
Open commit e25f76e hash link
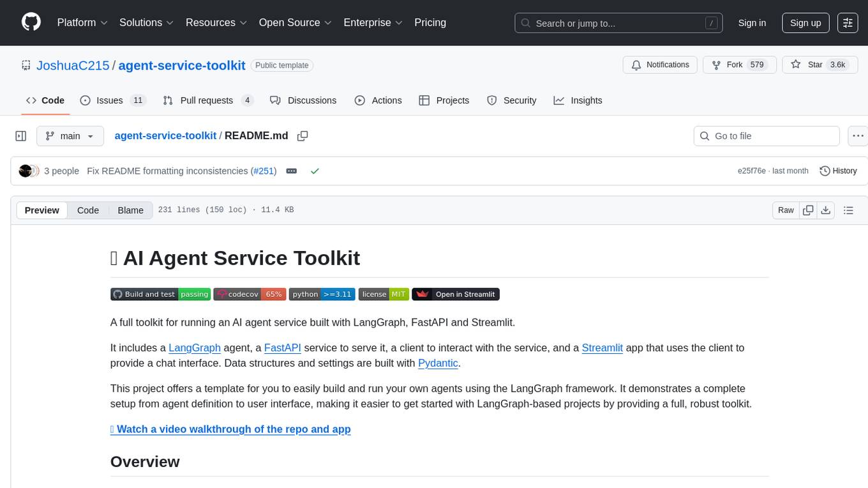coord(751,171)
